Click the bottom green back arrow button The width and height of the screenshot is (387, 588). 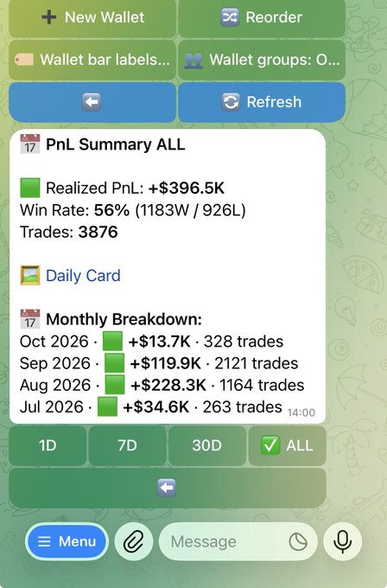[167, 488]
